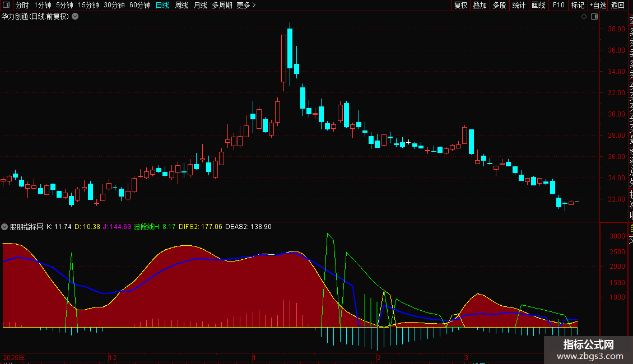Click the 2000 indicator axis label
The image size is (633, 364).
click(617, 267)
